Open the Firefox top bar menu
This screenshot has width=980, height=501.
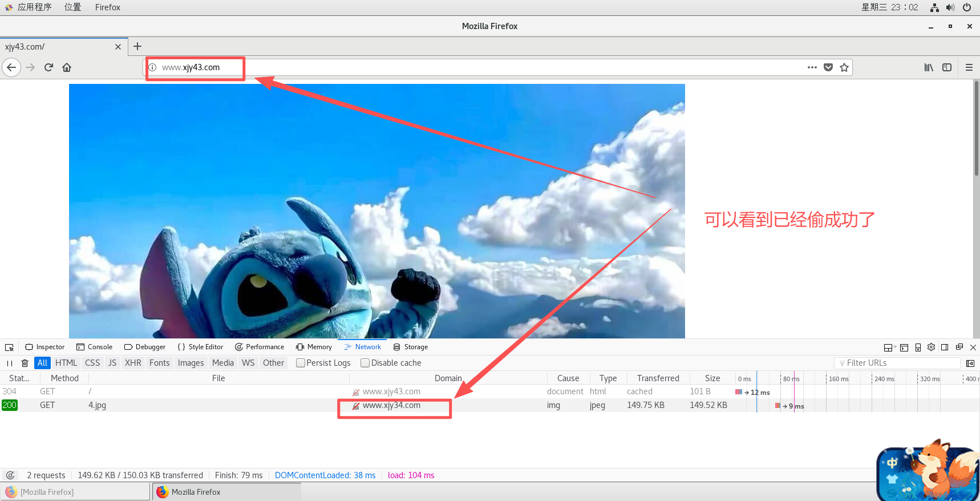108,7
